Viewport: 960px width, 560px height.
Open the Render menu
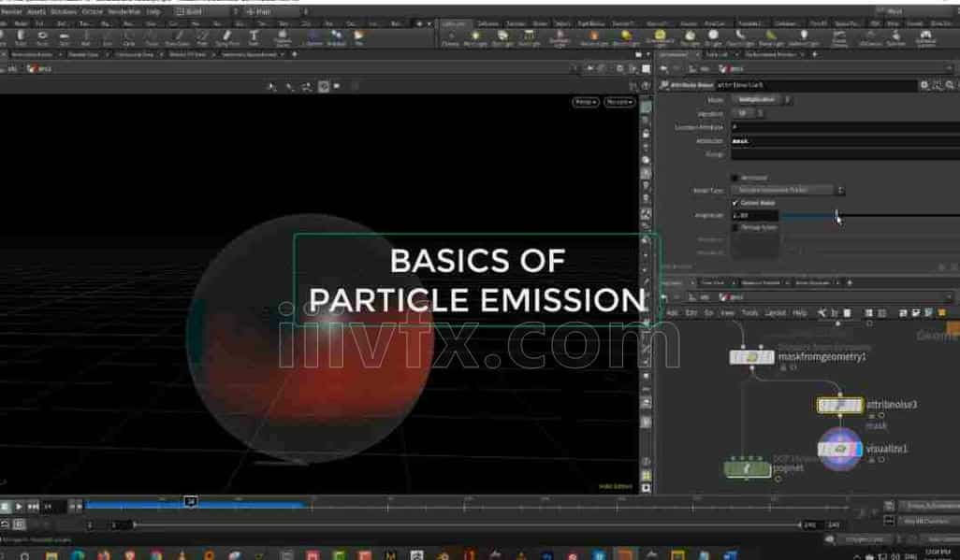click(x=11, y=11)
